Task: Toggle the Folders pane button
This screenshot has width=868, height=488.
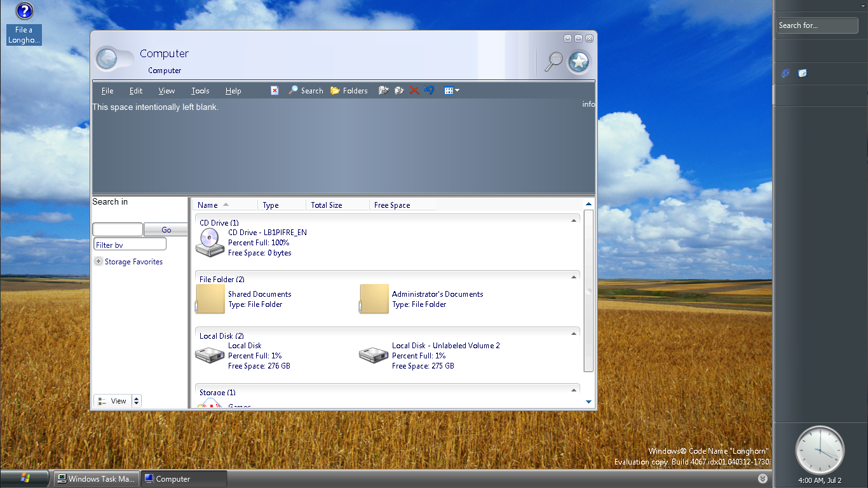Action: click(x=349, y=91)
